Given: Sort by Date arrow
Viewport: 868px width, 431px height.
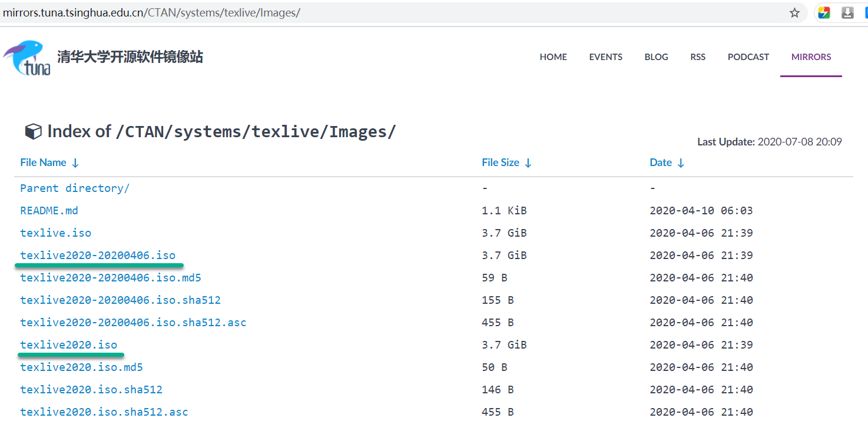Looking at the screenshot, I should click(x=681, y=163).
